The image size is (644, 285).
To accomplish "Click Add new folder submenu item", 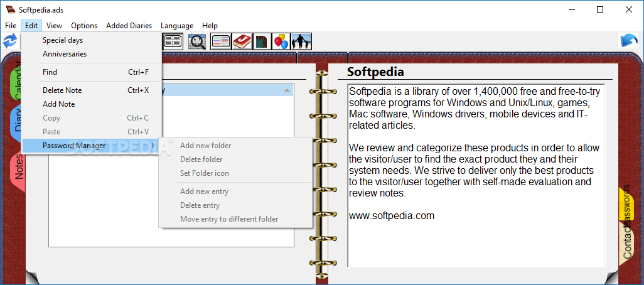I will pyautogui.click(x=235, y=146).
